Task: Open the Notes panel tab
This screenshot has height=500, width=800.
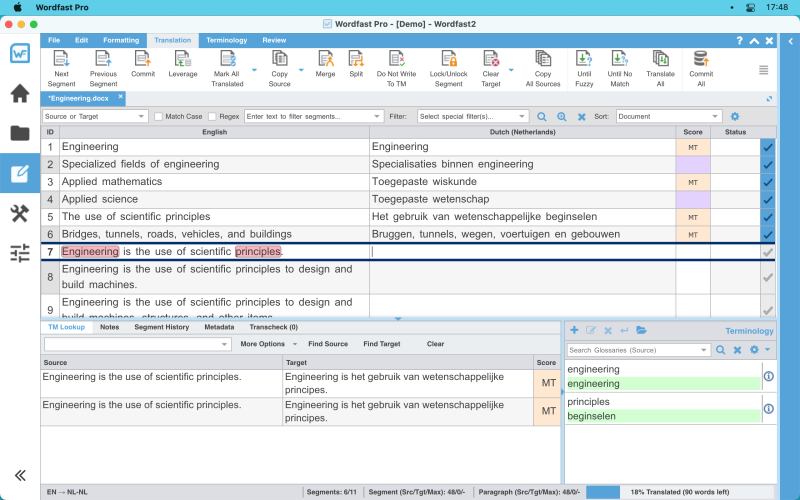Action: (x=109, y=327)
